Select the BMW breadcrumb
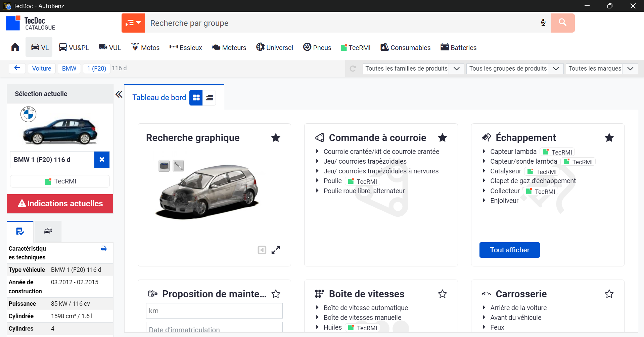The height and width of the screenshot is (337, 644). point(69,68)
